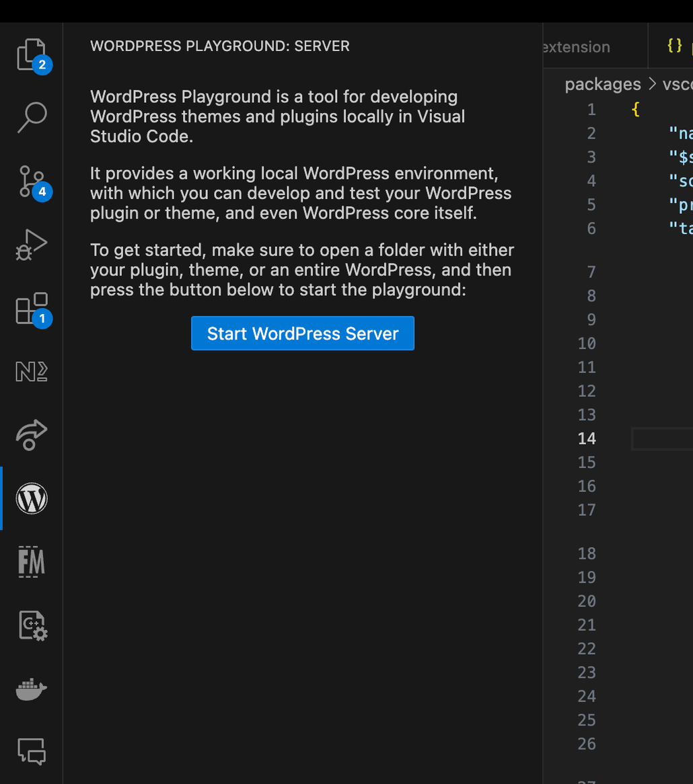Select the Nx Console sidebar icon
The height and width of the screenshot is (784, 693).
31,371
